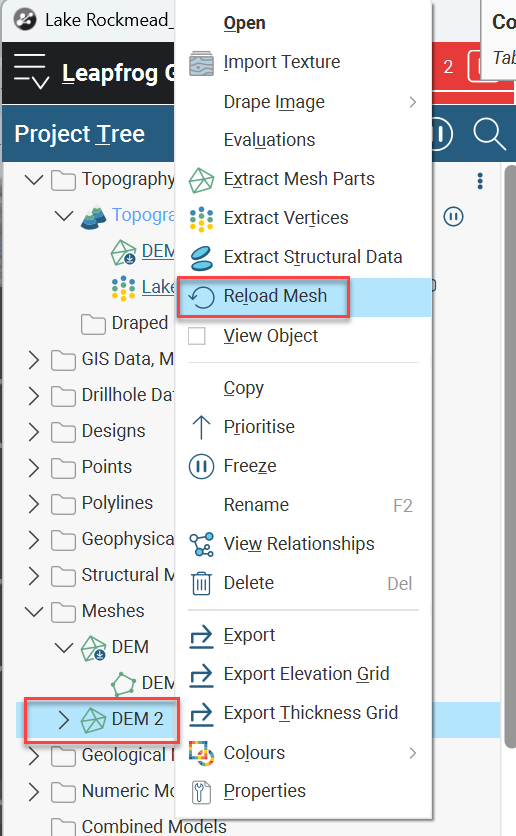516x836 pixels.
Task: Click the Properties wrench icon
Action: 201,792
